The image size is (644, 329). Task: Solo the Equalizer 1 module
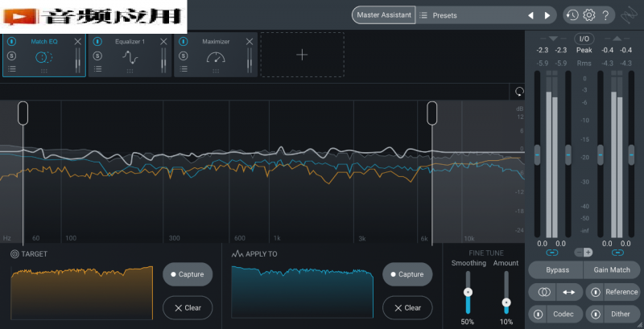click(97, 56)
